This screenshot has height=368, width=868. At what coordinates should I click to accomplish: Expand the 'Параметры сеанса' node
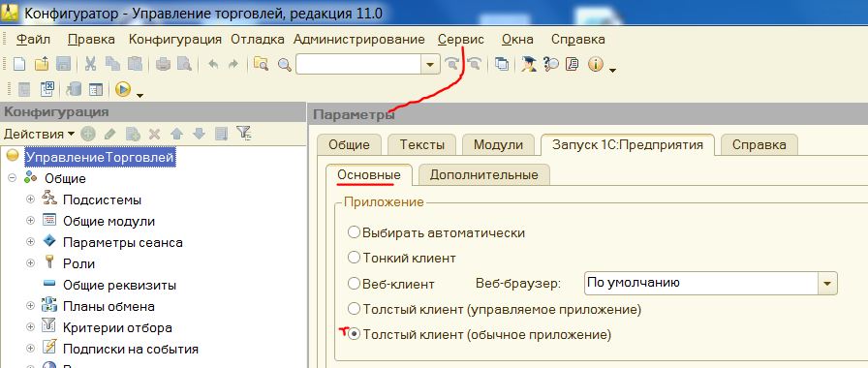(x=30, y=242)
